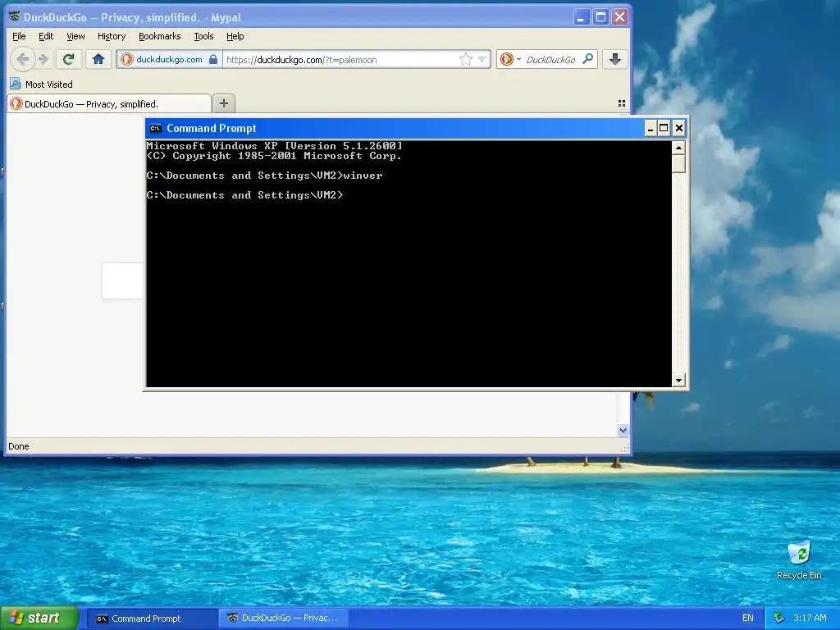
Task: Switch to Command Prompt taskbar button
Action: click(x=151, y=619)
